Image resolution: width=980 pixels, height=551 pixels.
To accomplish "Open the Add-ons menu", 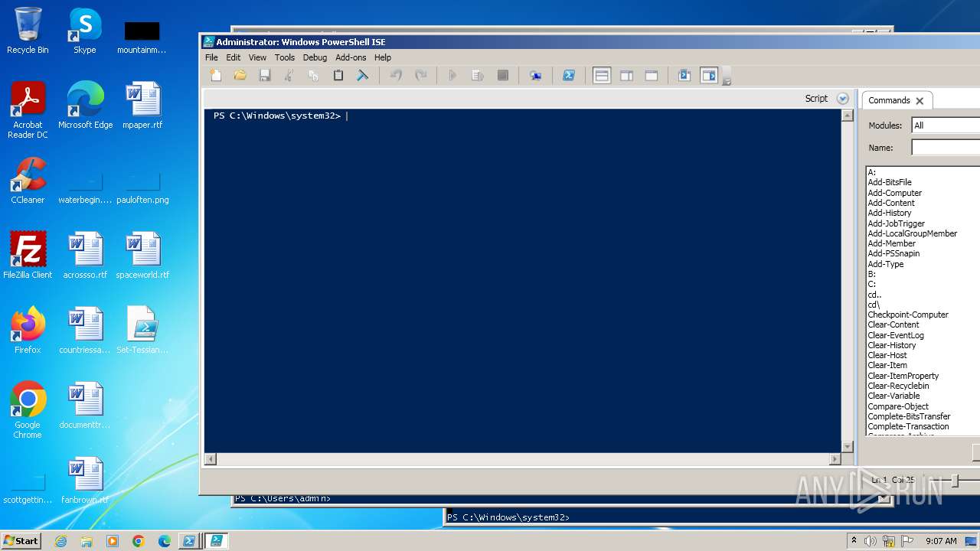I will click(x=351, y=57).
